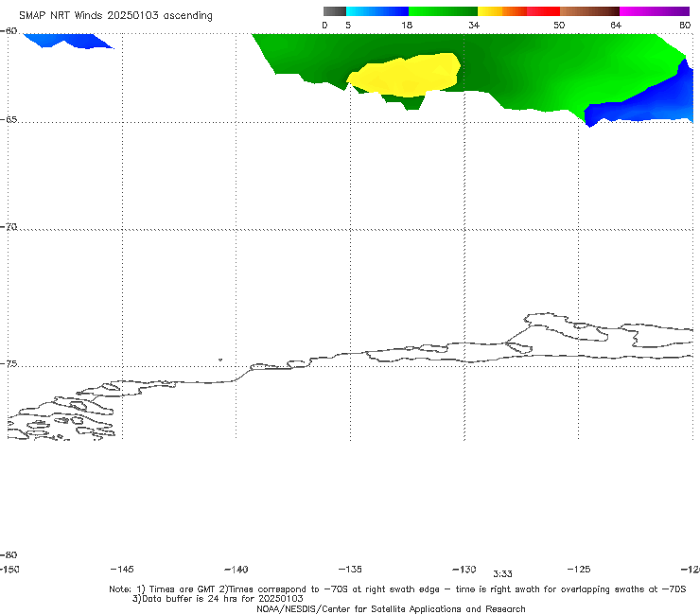Click the latitude label '-80'

click(9, 554)
